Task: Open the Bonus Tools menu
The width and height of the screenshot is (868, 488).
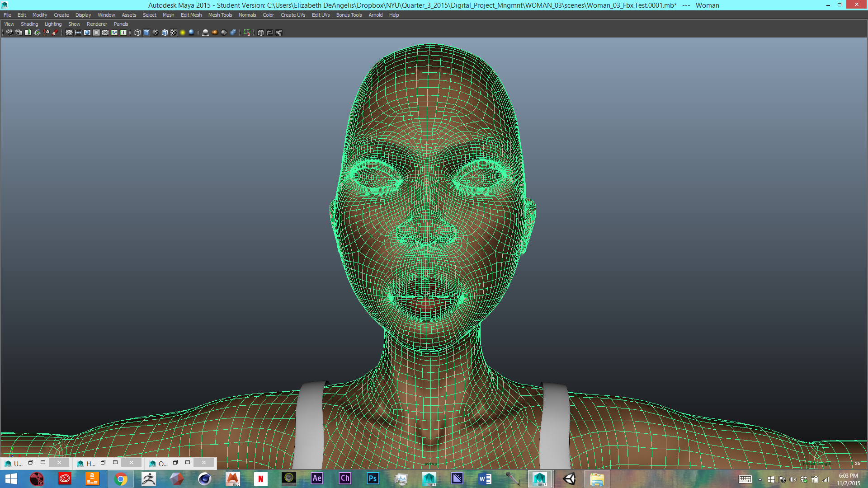Action: 349,15
